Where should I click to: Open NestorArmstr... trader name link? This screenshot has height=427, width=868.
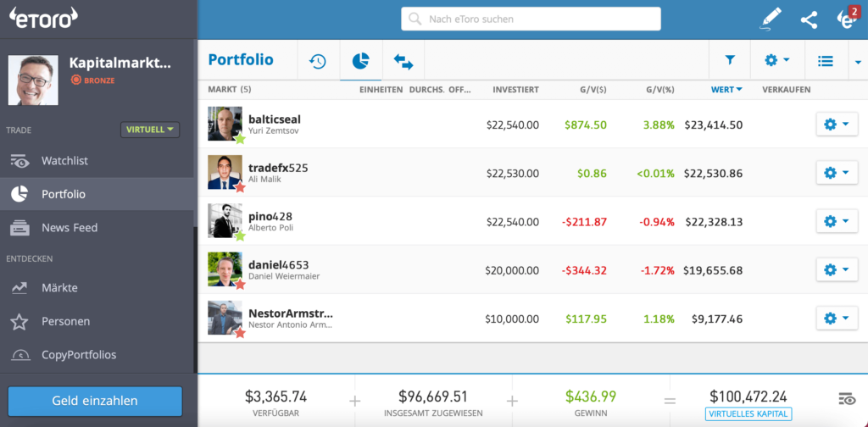coord(291,313)
